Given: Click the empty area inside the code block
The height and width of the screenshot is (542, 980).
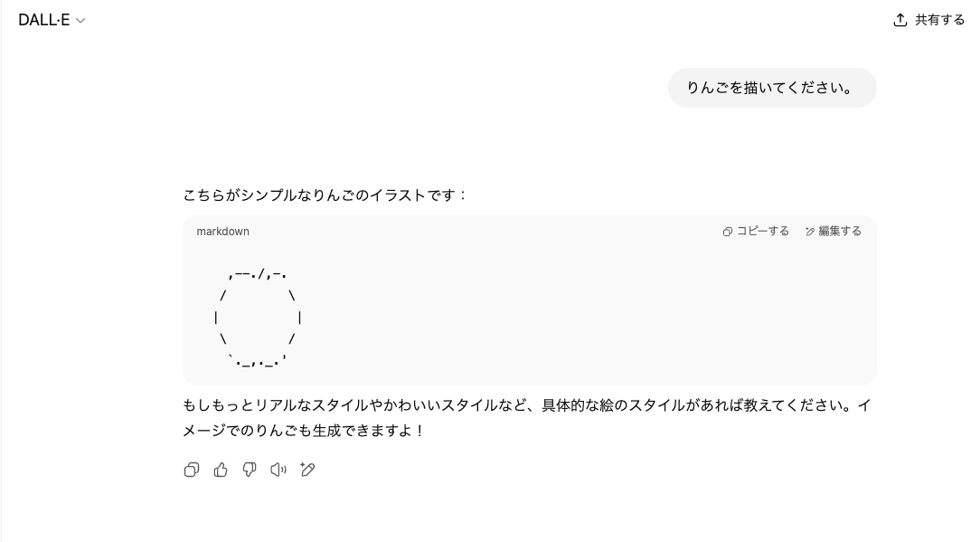Looking at the screenshot, I should [562, 313].
